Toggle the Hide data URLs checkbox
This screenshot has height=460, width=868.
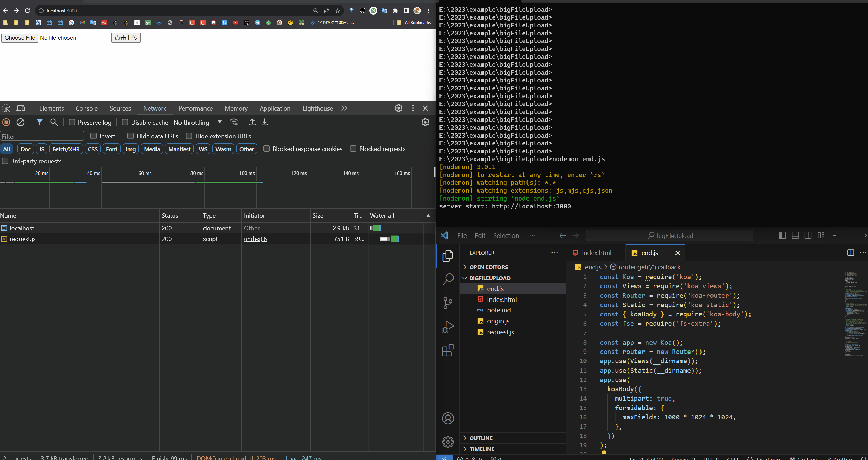tap(131, 136)
